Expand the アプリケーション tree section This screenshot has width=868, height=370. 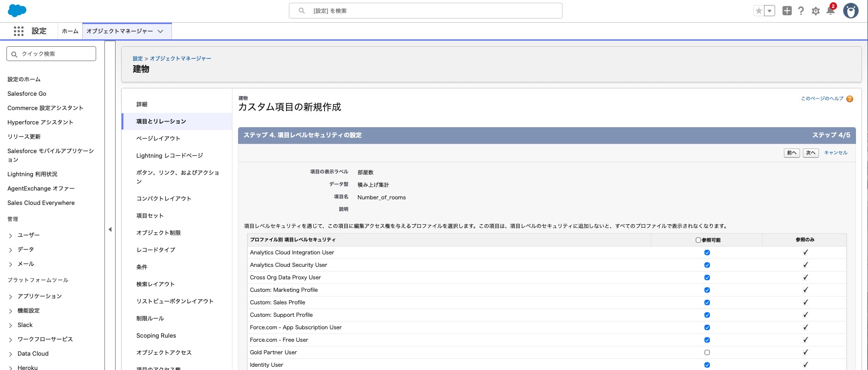pyautogui.click(x=11, y=296)
